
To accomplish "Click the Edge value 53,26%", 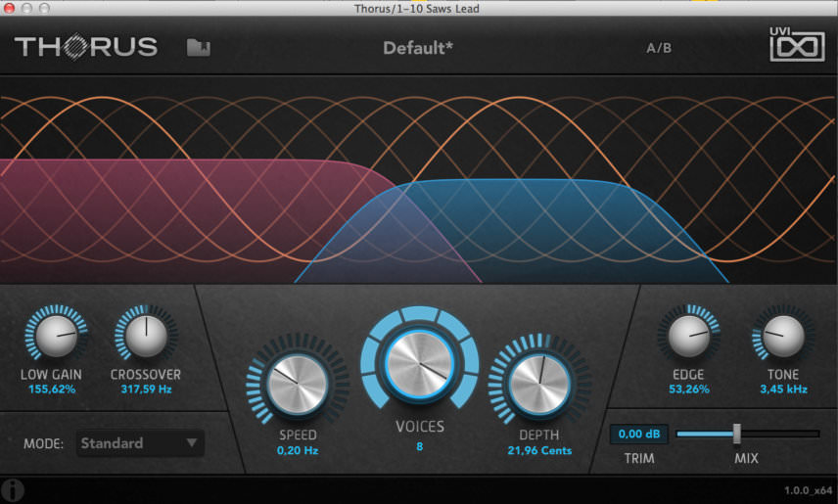I will [689, 389].
